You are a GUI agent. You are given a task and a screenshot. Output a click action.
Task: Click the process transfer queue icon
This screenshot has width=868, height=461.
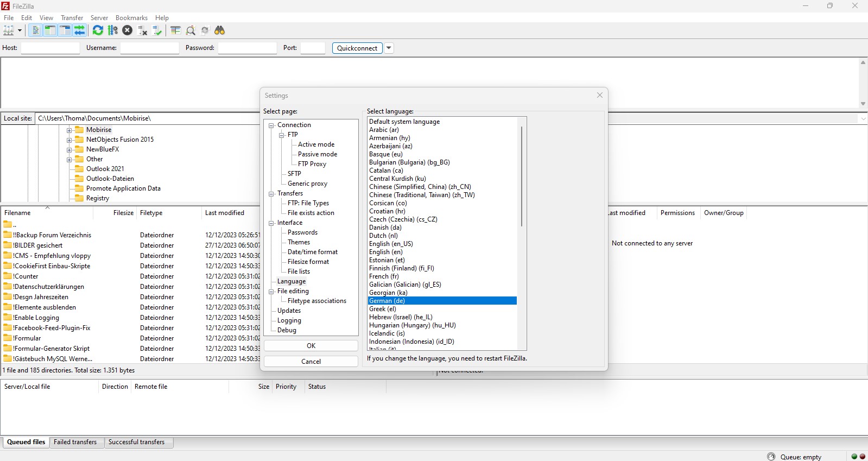(x=113, y=30)
